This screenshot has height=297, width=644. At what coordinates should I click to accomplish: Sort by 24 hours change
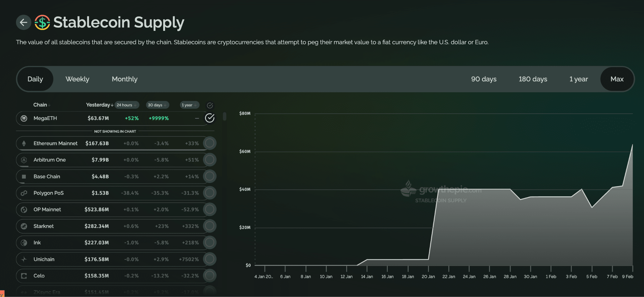pos(127,105)
